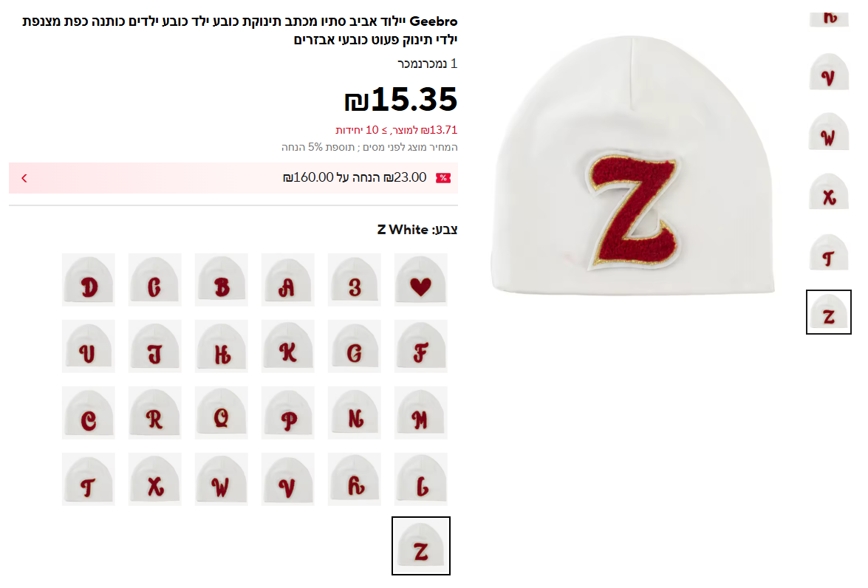Select the heart pattern hat swatch

[x=421, y=280]
